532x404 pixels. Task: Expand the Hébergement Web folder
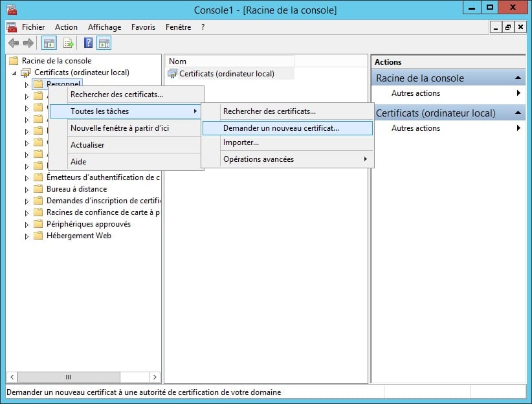point(27,236)
